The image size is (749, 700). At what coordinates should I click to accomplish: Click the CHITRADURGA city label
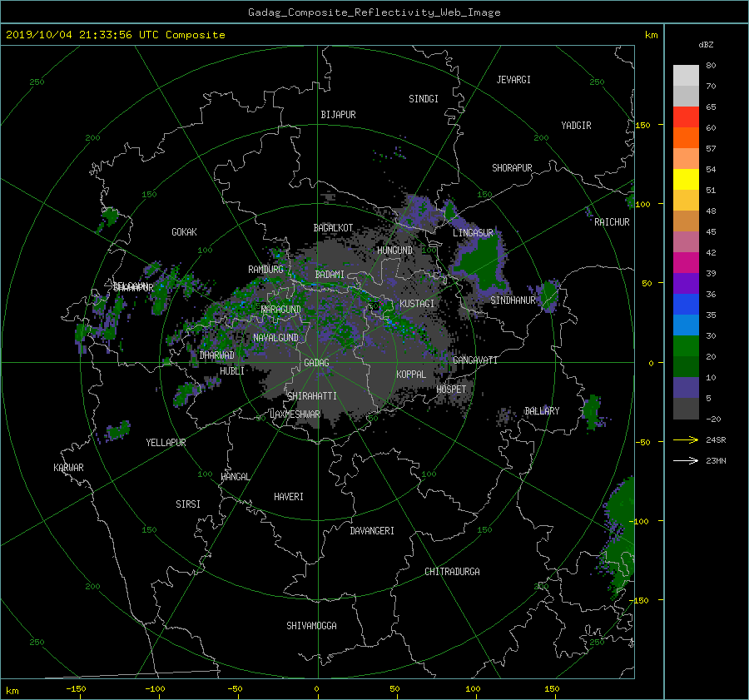[452, 572]
